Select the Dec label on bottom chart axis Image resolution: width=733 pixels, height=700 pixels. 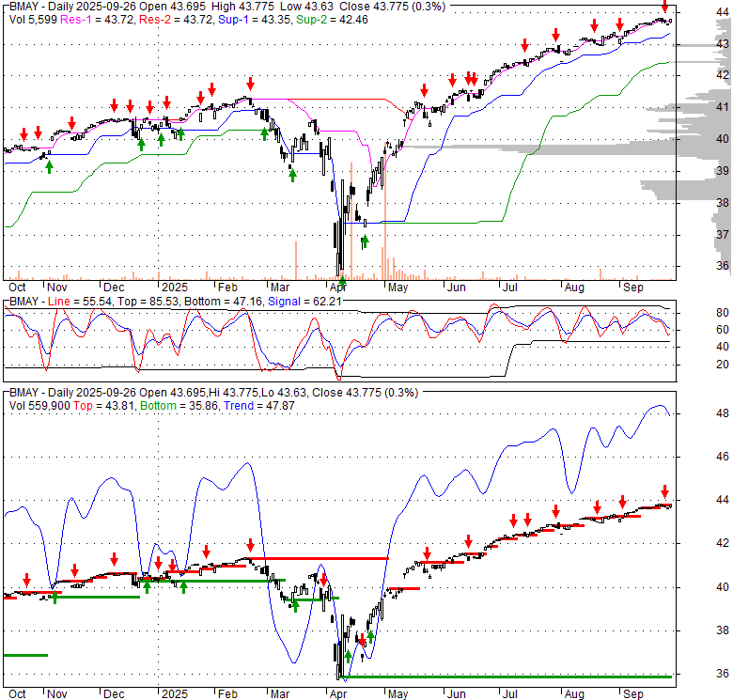[x=114, y=694]
